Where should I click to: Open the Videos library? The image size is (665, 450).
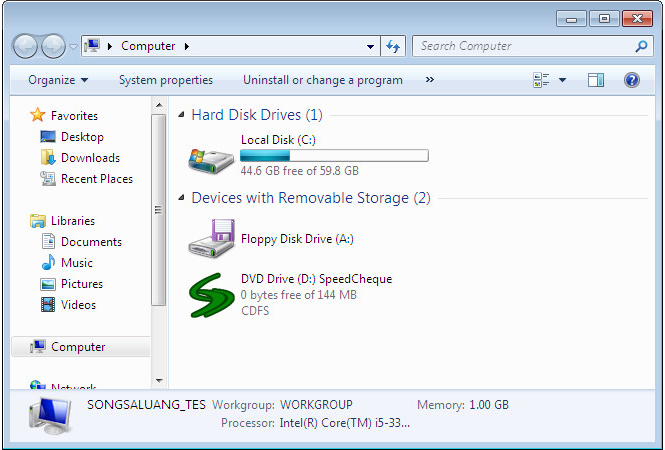[x=78, y=305]
